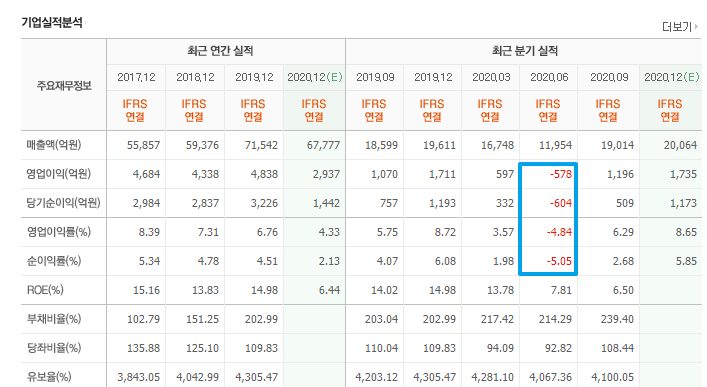Screen dimensions: 707x387
Task: Select negative operating margin -4.84
Action: 560,232
